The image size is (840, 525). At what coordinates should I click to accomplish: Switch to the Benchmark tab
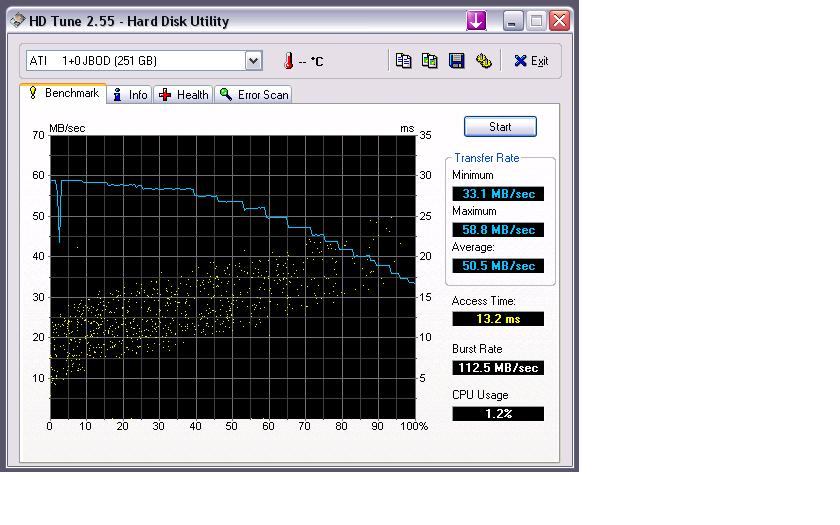tap(64, 93)
